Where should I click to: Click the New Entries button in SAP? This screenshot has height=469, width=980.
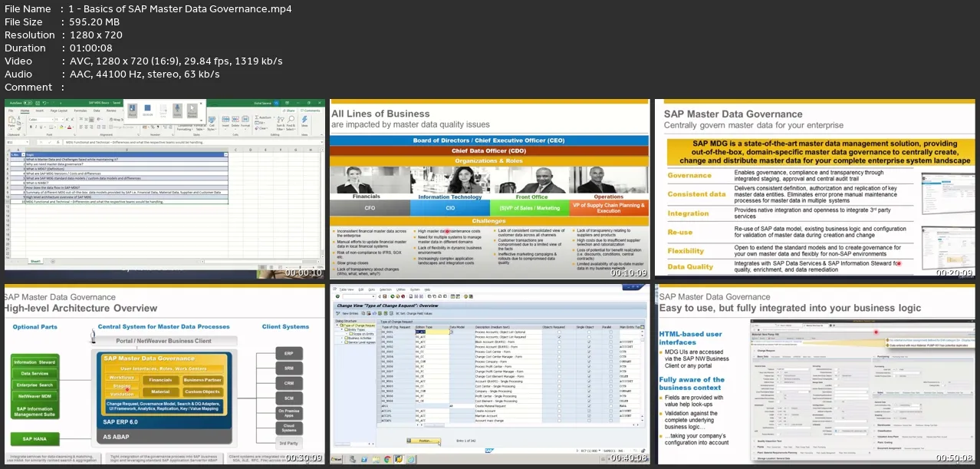[x=350, y=313]
